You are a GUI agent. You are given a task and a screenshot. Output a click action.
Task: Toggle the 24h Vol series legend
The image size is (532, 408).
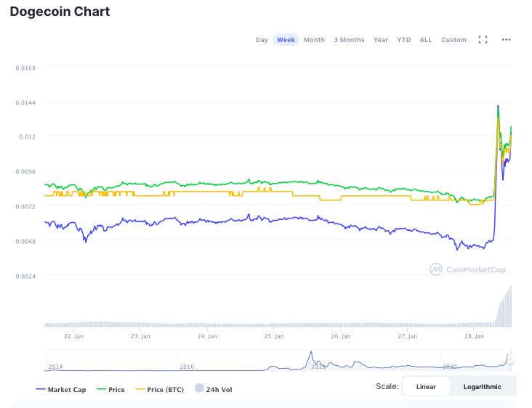tap(214, 389)
